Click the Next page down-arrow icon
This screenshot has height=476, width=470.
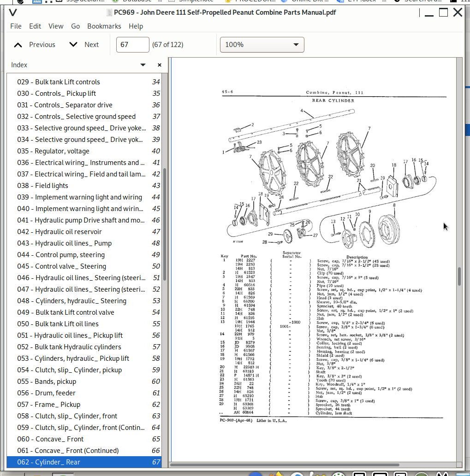[x=73, y=45]
